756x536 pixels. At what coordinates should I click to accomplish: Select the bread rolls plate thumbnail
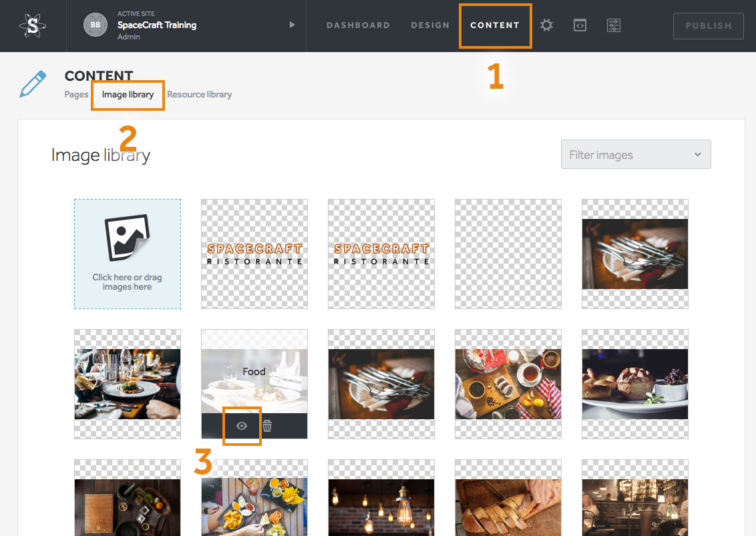tap(635, 384)
